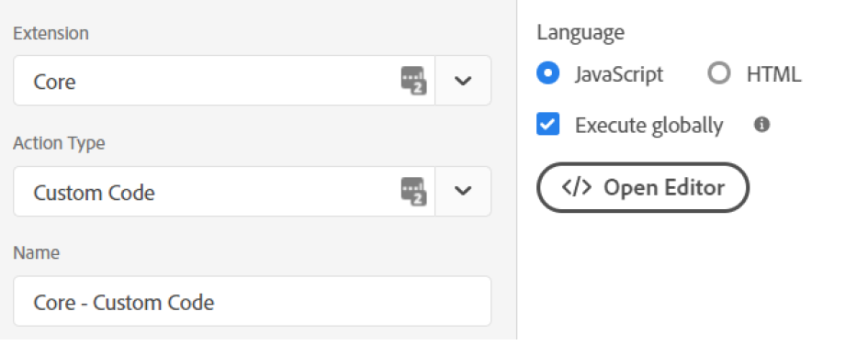Click the info icon beside Execute globally
The width and height of the screenshot is (868, 345).
pos(762,125)
